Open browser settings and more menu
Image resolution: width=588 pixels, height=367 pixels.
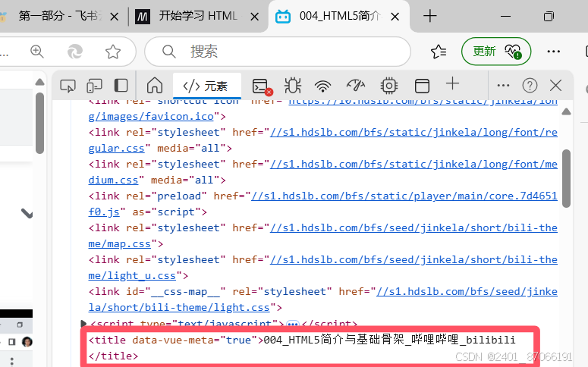point(554,52)
